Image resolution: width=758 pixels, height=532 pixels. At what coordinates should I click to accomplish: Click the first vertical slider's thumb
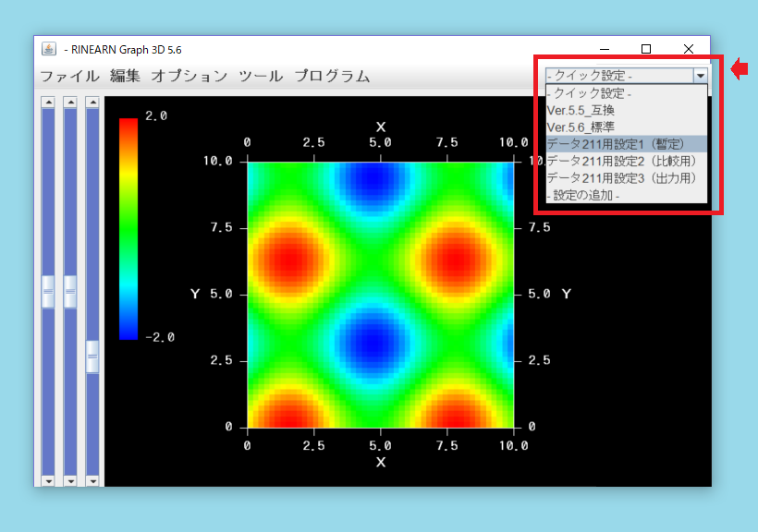pos(48,291)
